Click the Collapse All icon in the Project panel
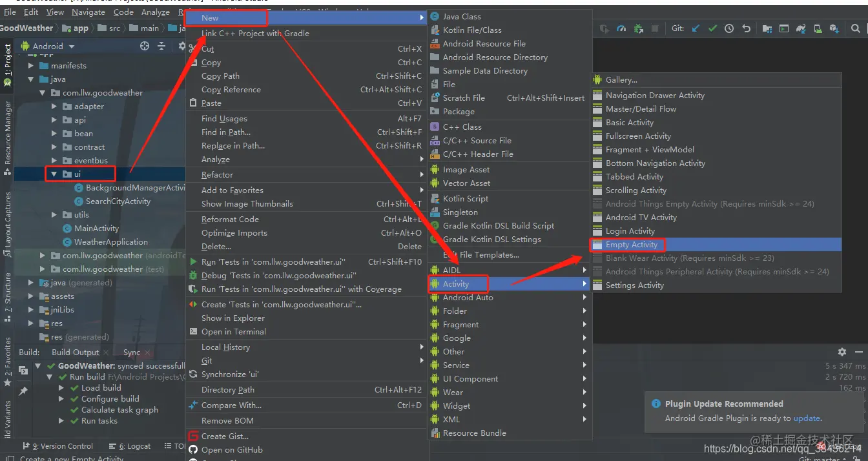Viewport: 868px width, 461px height. click(161, 46)
